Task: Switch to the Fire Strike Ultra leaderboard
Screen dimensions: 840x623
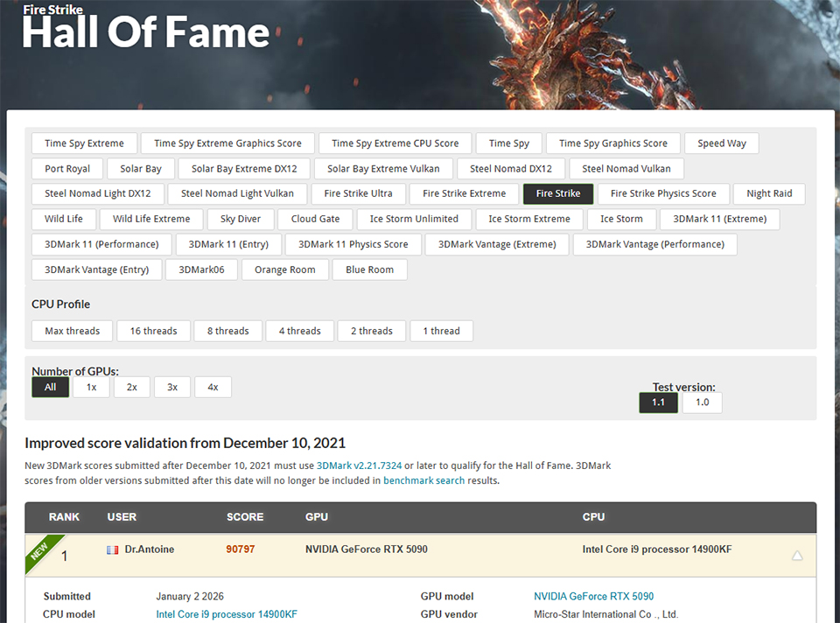Action: click(x=358, y=193)
